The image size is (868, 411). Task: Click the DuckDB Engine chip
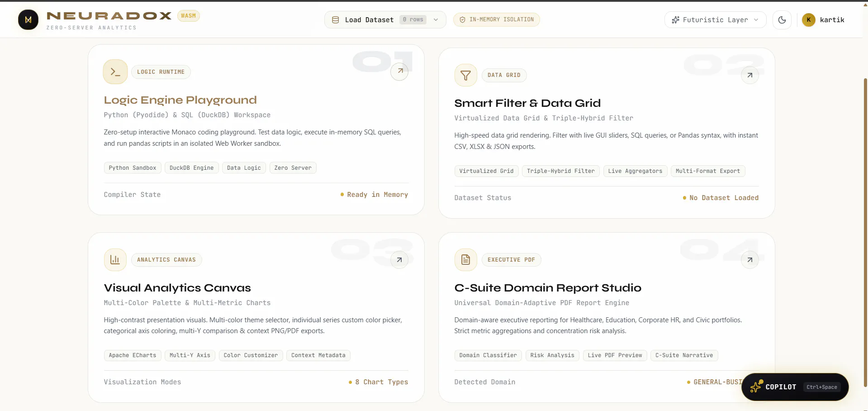[192, 168]
